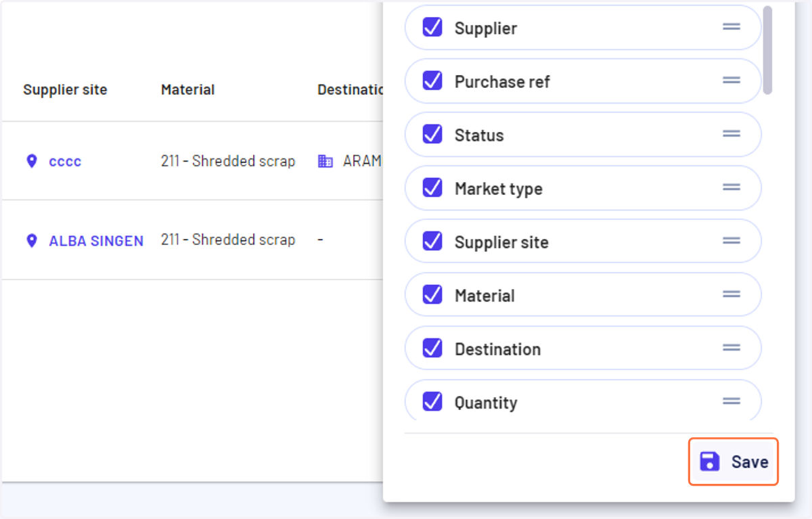Click the location pin beside ALBA SINGEN
Image resolution: width=812 pixels, height=519 pixels.
(31, 240)
